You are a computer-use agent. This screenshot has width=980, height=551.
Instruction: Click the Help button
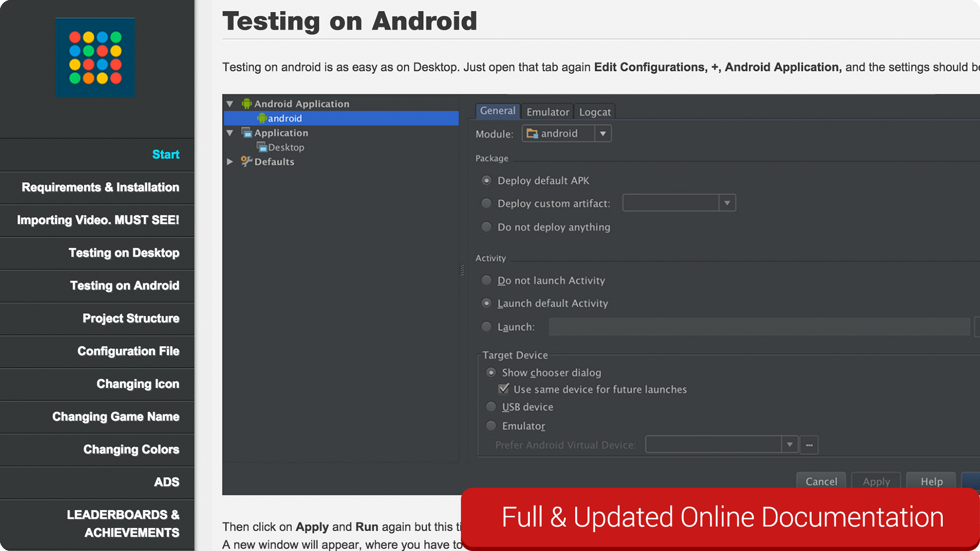pos(932,481)
